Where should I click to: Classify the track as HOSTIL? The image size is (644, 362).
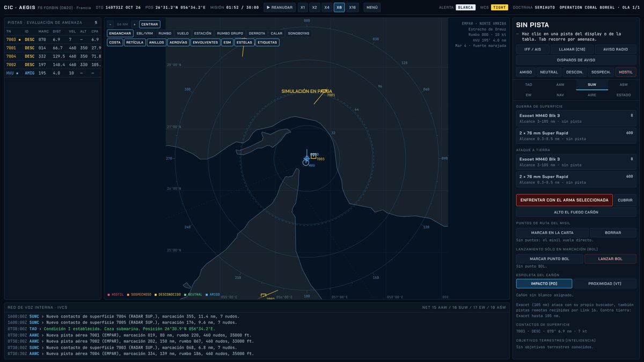point(626,72)
